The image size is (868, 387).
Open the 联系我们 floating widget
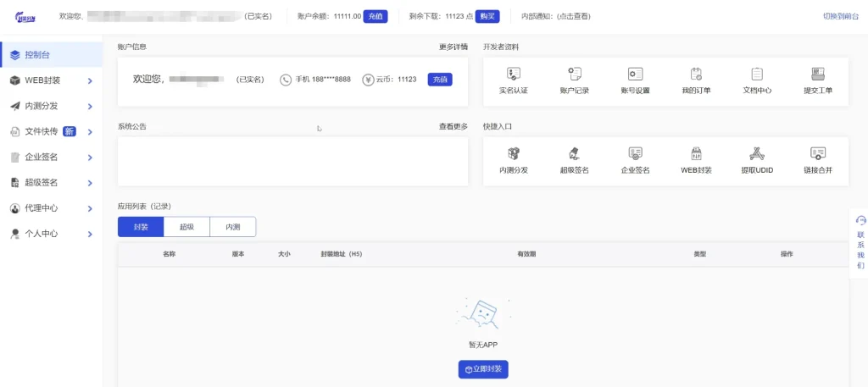(860, 244)
